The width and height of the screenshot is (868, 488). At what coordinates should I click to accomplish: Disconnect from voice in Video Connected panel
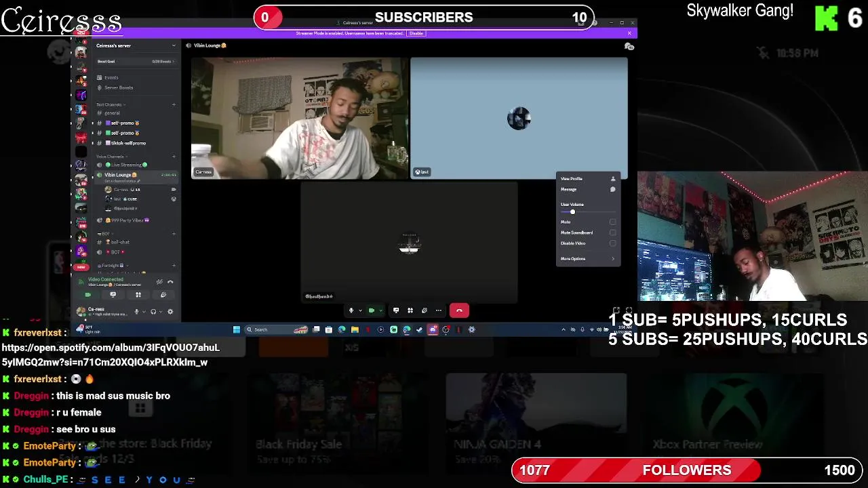[170, 282]
